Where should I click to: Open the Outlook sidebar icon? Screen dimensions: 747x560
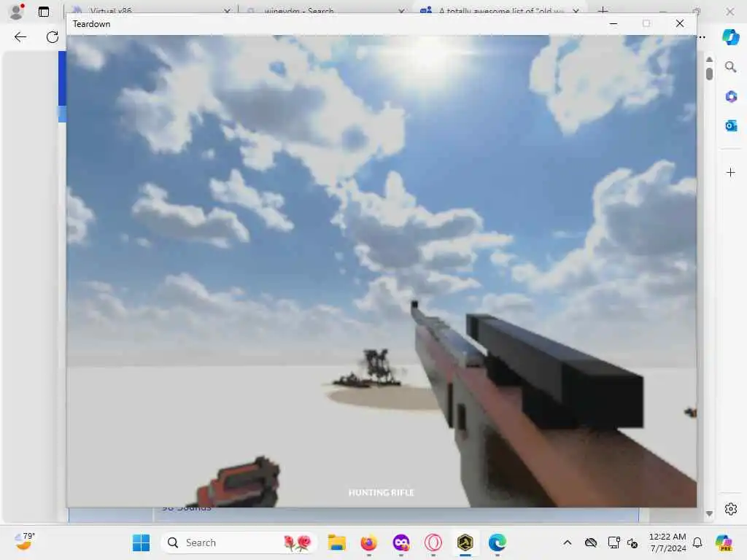coord(731,125)
